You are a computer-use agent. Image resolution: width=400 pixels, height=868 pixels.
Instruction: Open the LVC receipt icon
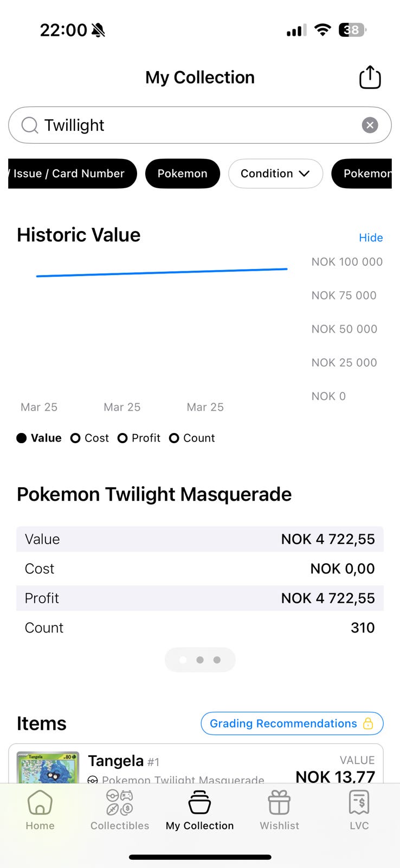coord(359,803)
